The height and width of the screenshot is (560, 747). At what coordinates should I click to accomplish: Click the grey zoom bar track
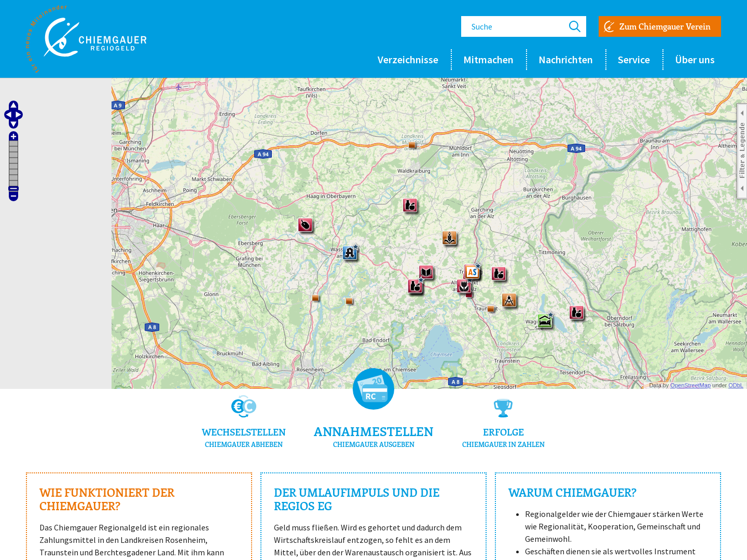click(x=13, y=163)
